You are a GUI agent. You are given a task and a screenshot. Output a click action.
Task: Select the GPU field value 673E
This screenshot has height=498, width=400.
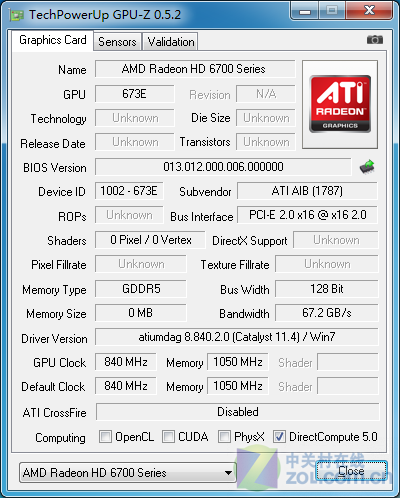tap(135, 94)
